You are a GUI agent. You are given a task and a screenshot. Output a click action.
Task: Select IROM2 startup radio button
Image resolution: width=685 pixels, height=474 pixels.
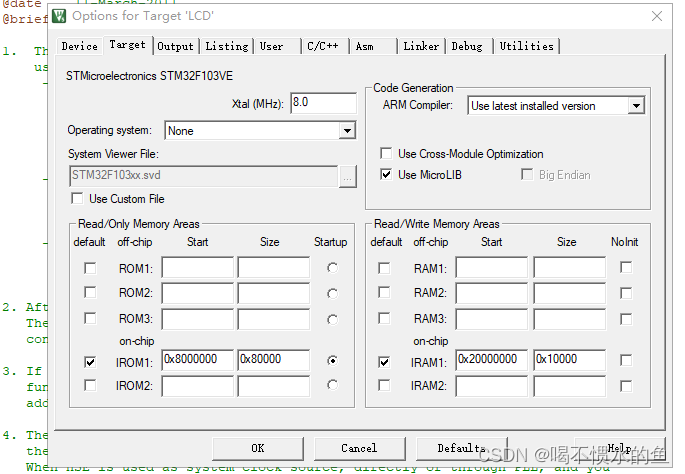[x=332, y=385]
